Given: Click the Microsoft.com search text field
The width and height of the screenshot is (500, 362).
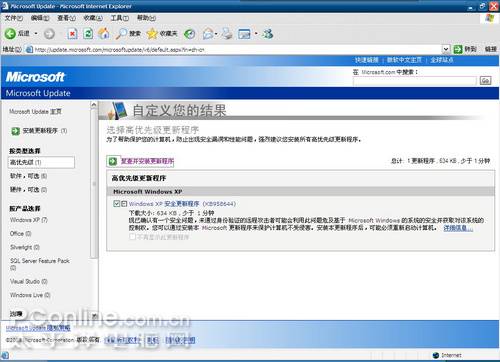Looking at the screenshot, I should click(x=415, y=81).
